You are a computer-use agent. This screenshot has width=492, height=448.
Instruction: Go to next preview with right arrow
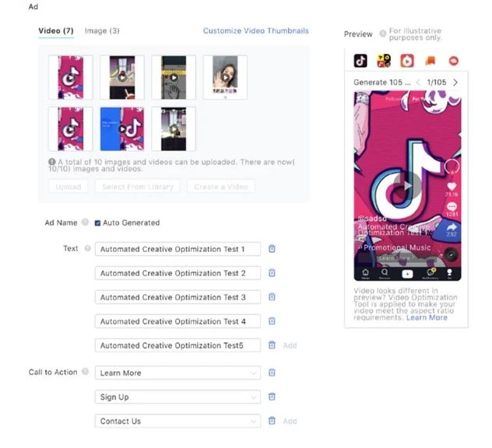pyautogui.click(x=455, y=82)
